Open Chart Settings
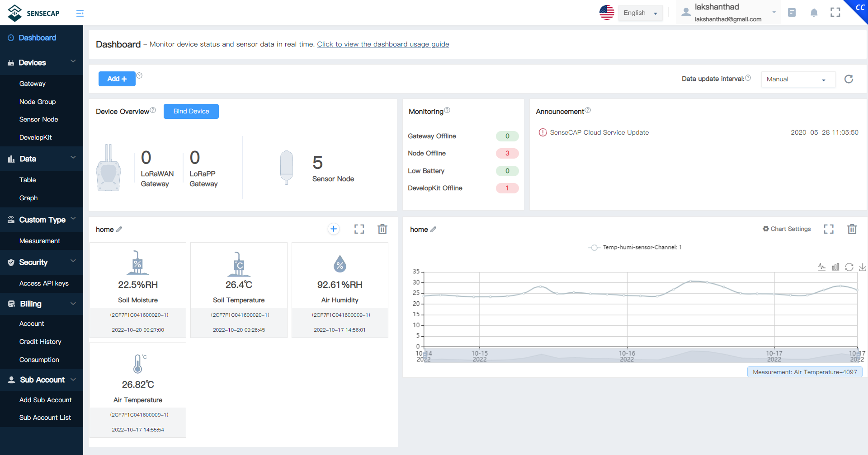 pyautogui.click(x=787, y=229)
